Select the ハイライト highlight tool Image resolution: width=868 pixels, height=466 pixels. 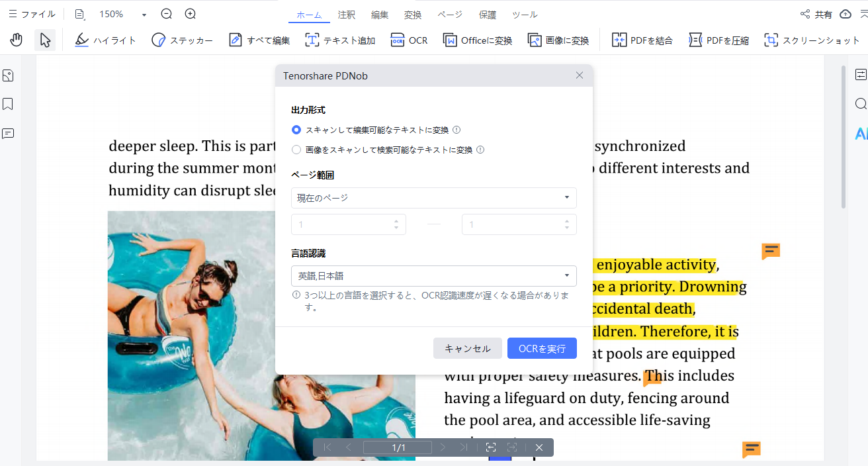pos(105,40)
